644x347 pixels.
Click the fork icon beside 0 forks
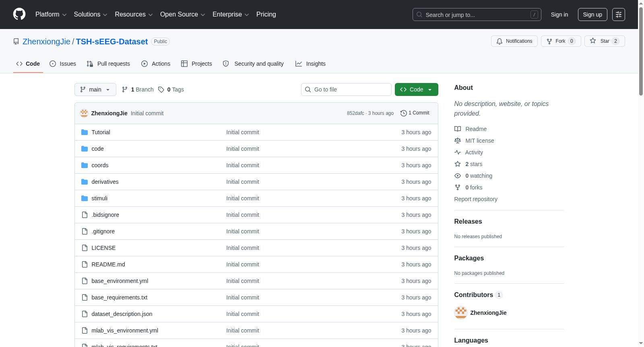[458, 187]
